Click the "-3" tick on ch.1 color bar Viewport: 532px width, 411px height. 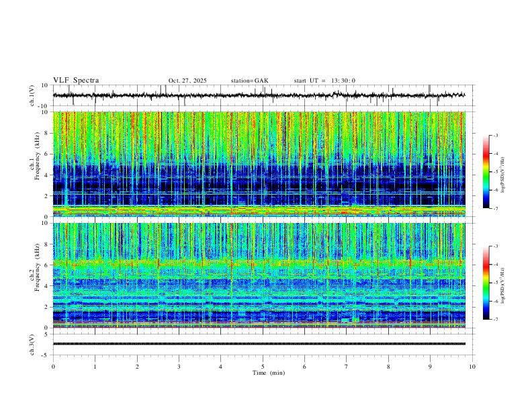tap(496, 135)
